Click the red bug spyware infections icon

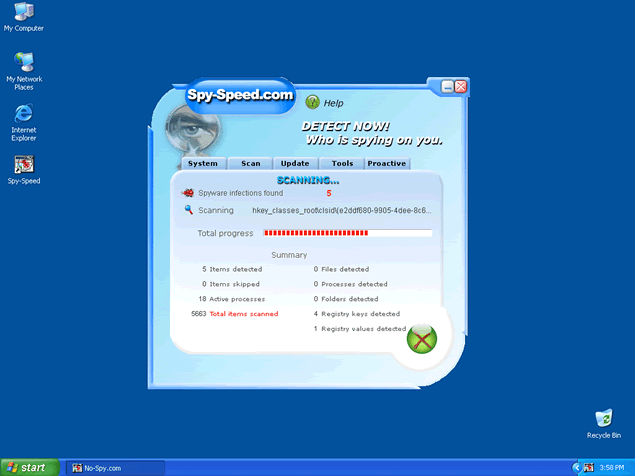[187, 193]
